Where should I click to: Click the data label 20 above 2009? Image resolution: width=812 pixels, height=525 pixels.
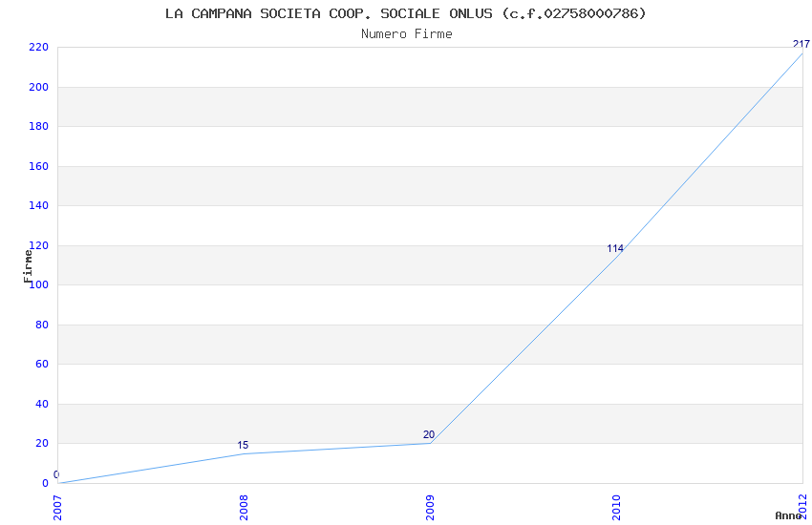point(429,435)
